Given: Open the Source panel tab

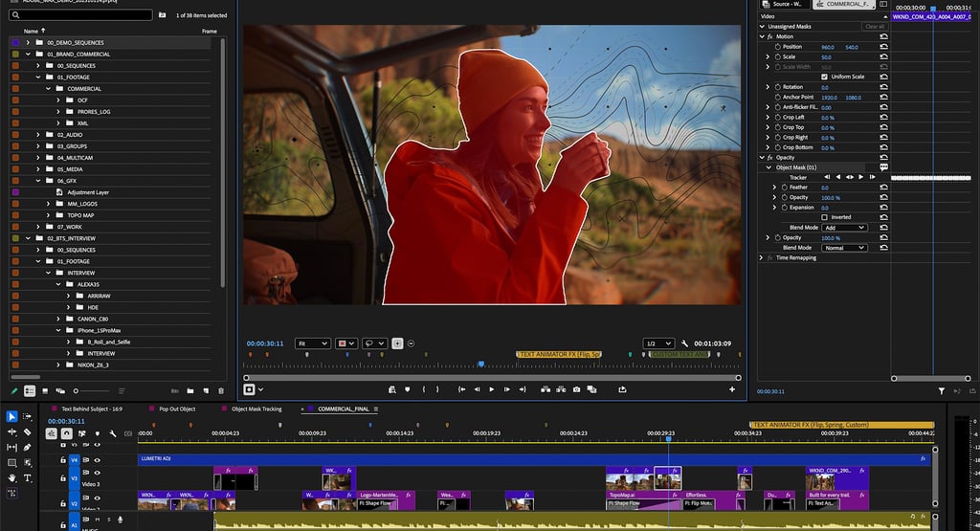Looking at the screenshot, I should tap(783, 5).
